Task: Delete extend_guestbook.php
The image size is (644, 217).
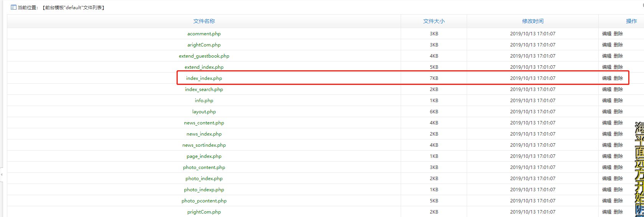Action: (x=618, y=56)
